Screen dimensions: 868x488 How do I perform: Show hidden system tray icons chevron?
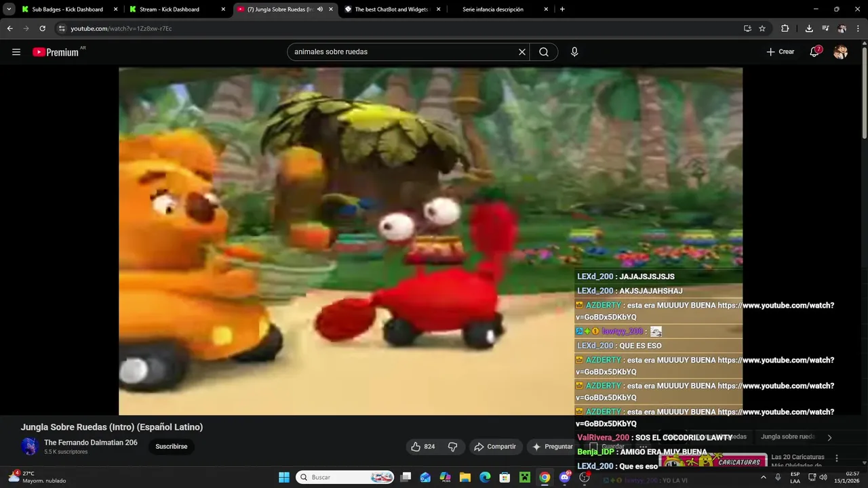point(764,477)
